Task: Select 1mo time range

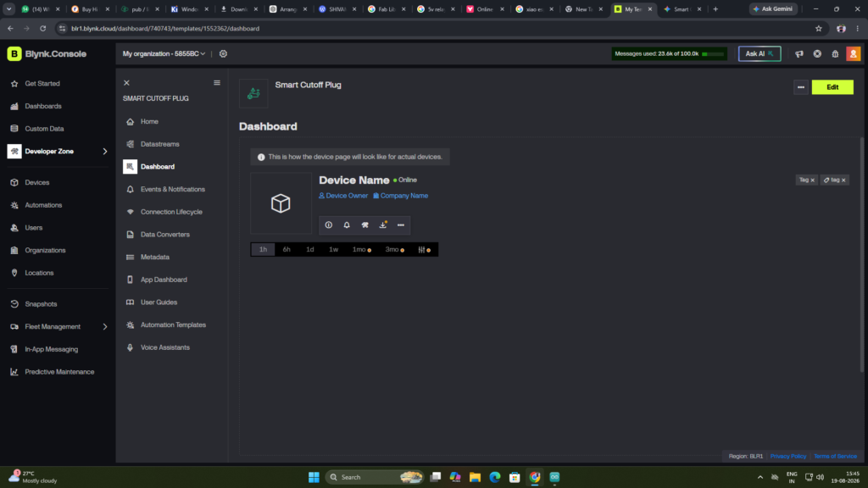Action: (361, 250)
